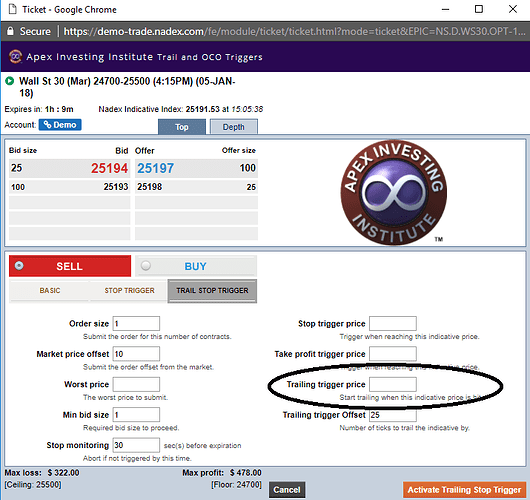The width and height of the screenshot is (530, 500).
Task: Click the Activate Trailing Stop Trigger button
Action: [x=464, y=490]
